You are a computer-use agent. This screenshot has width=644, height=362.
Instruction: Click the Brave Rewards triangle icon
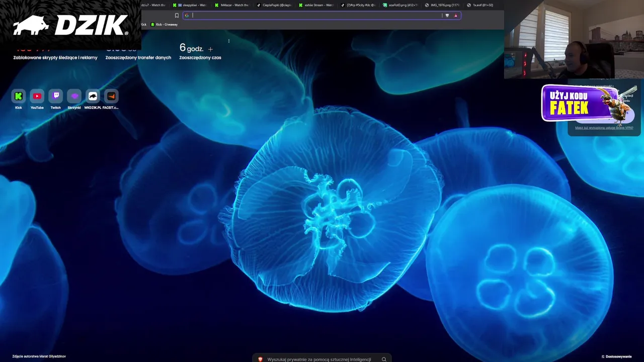click(456, 15)
